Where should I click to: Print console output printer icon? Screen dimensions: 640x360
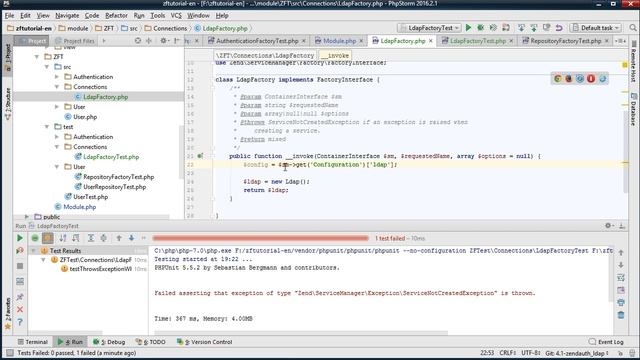click(621, 302)
